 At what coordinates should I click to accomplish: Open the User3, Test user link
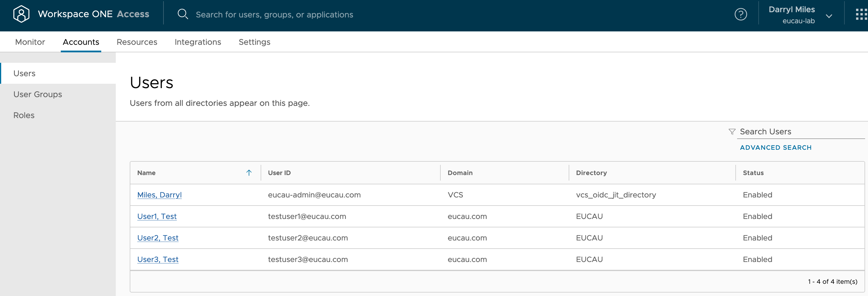(x=158, y=259)
